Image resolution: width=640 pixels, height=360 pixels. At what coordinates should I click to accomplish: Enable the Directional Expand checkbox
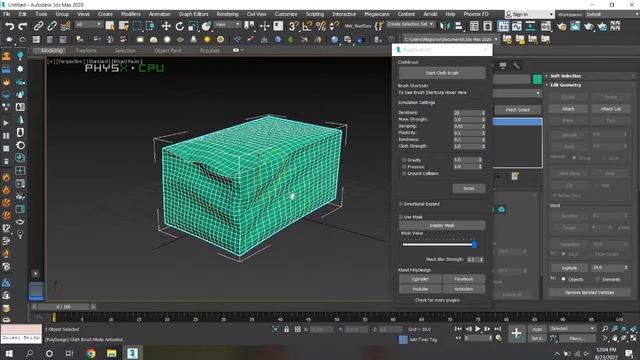[x=401, y=204]
